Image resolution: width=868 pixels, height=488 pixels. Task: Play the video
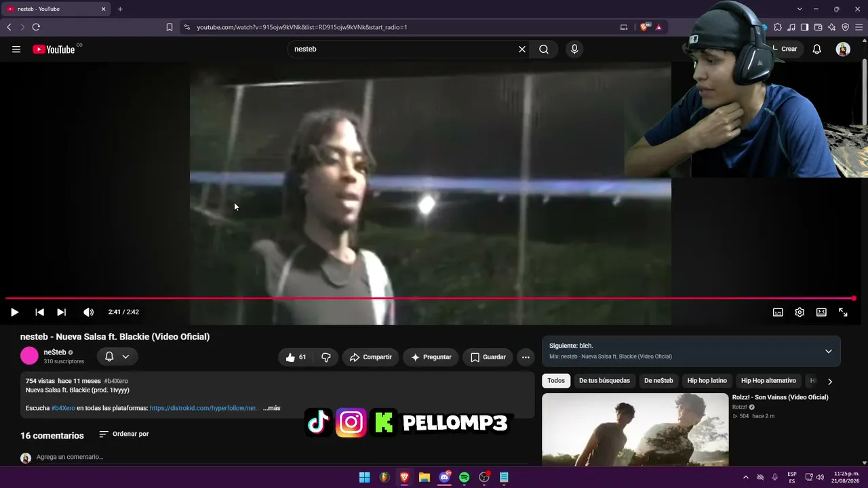14,312
